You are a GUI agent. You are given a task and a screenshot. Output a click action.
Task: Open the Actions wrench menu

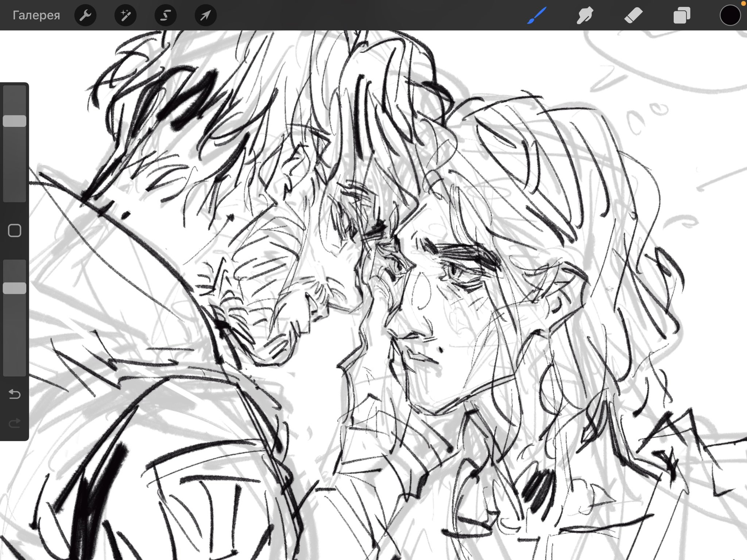point(85,15)
